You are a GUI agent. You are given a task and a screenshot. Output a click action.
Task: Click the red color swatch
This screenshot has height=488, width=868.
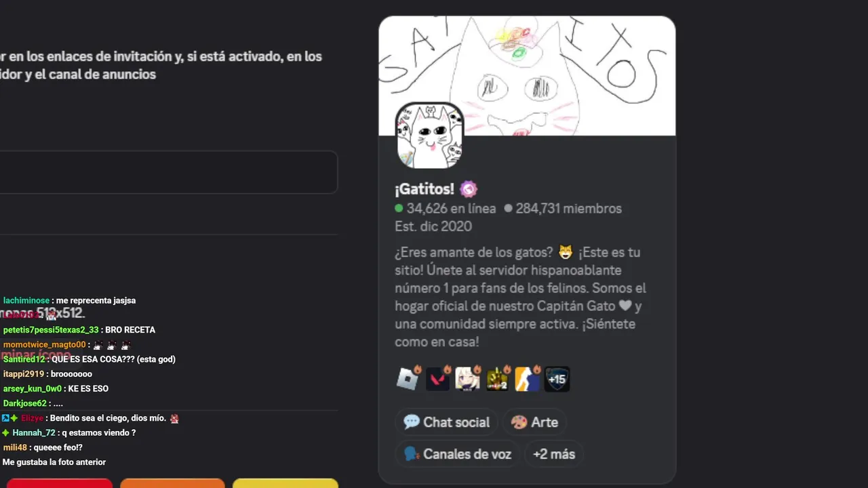59,483
